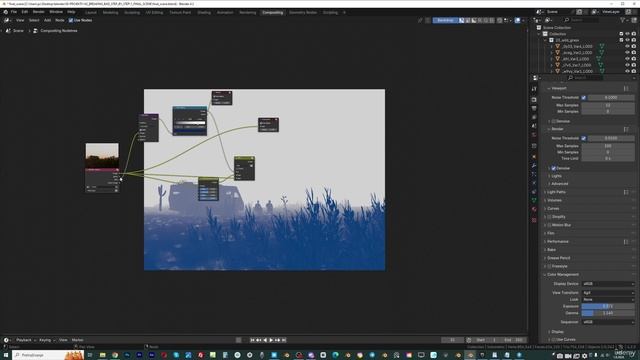
Task: Open the editor type selector in node header
Action: 7,20
